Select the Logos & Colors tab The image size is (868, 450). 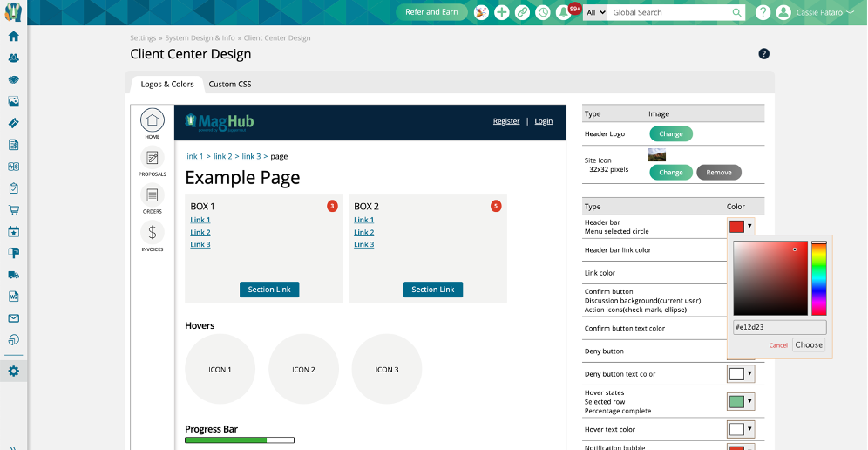[167, 84]
